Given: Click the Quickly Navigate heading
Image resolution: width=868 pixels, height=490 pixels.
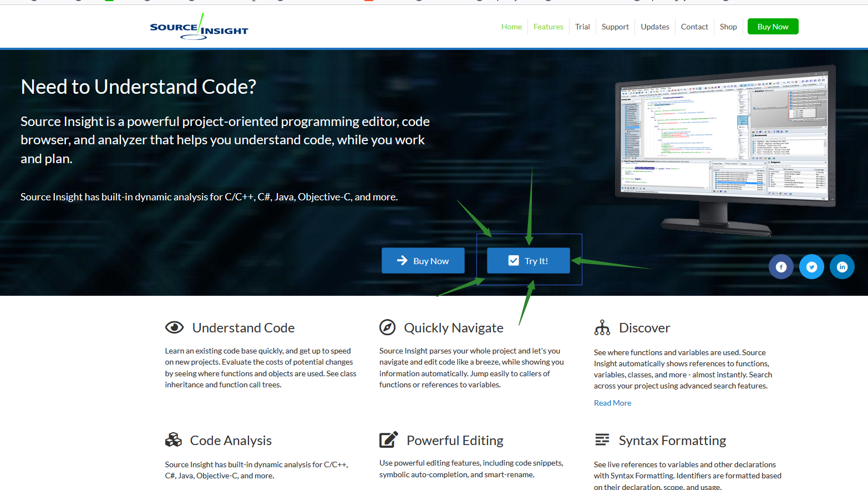Looking at the screenshot, I should (x=454, y=328).
